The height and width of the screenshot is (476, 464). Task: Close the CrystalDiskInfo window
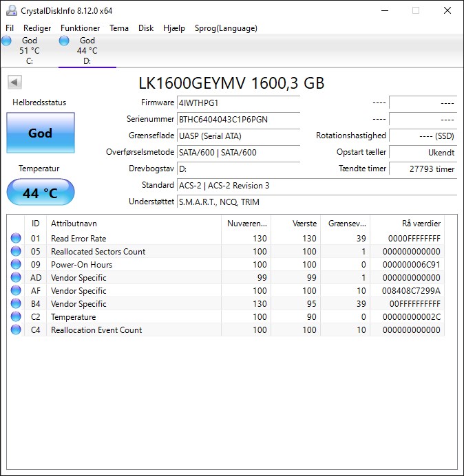447,10
